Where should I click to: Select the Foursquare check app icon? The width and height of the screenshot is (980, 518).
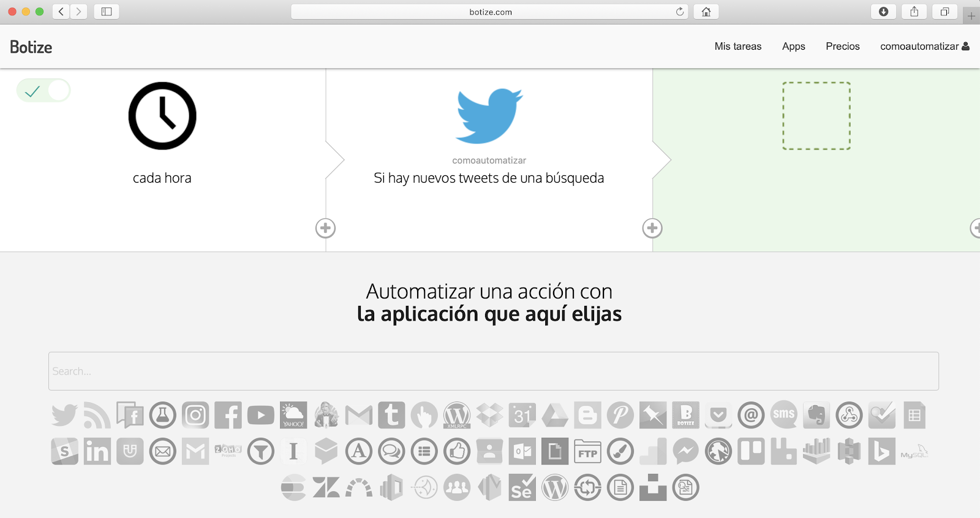point(881,415)
